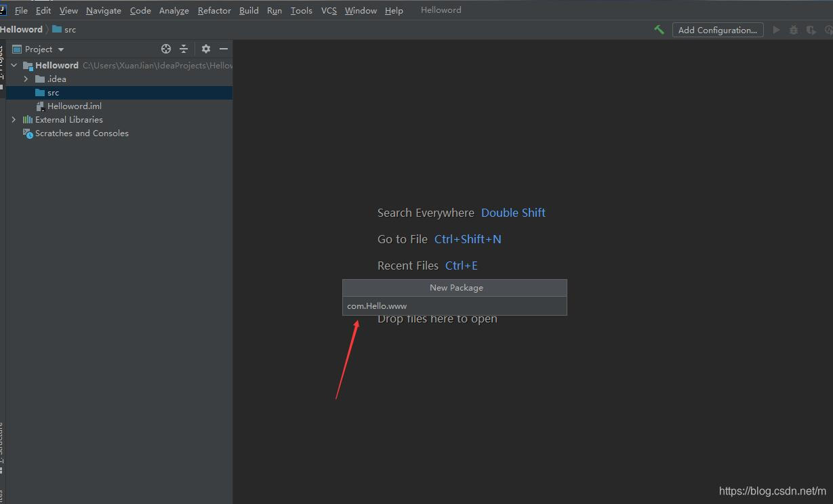The image size is (833, 504).
Task: Open the Code menu
Action: click(x=140, y=10)
